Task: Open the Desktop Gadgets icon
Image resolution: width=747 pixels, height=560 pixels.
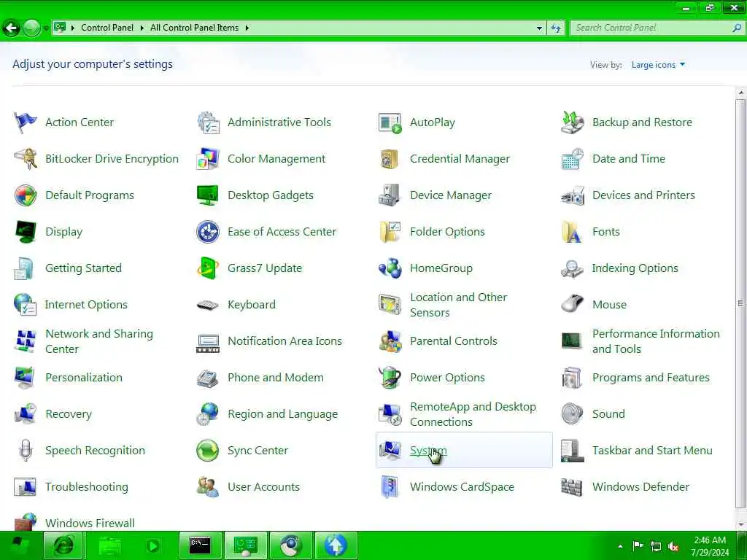Action: pos(208,195)
